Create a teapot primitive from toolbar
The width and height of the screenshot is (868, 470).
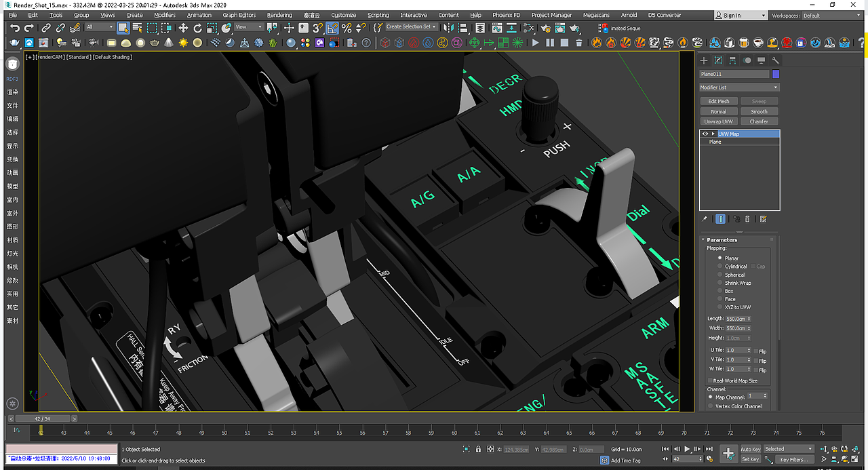pyautogui.click(x=155, y=43)
